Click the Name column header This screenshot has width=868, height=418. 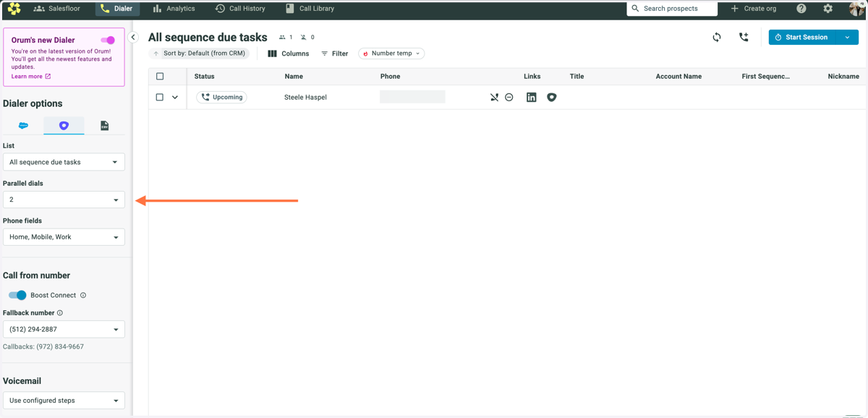[294, 76]
